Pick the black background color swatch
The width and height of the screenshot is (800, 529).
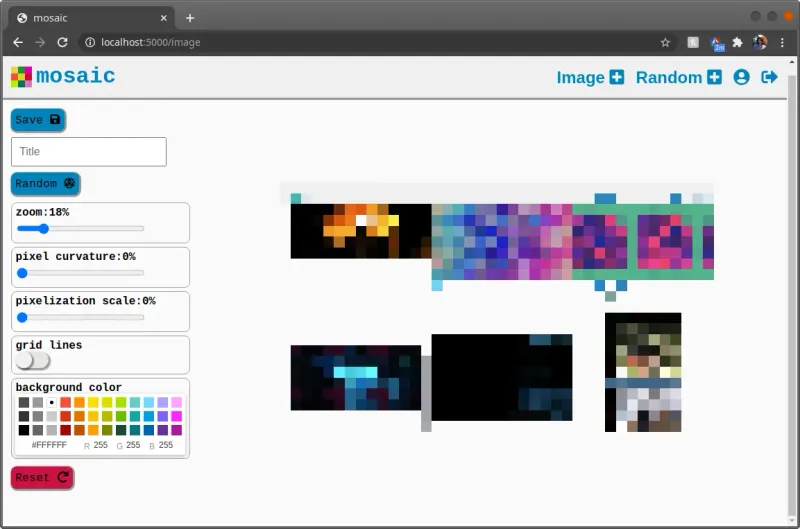24,430
